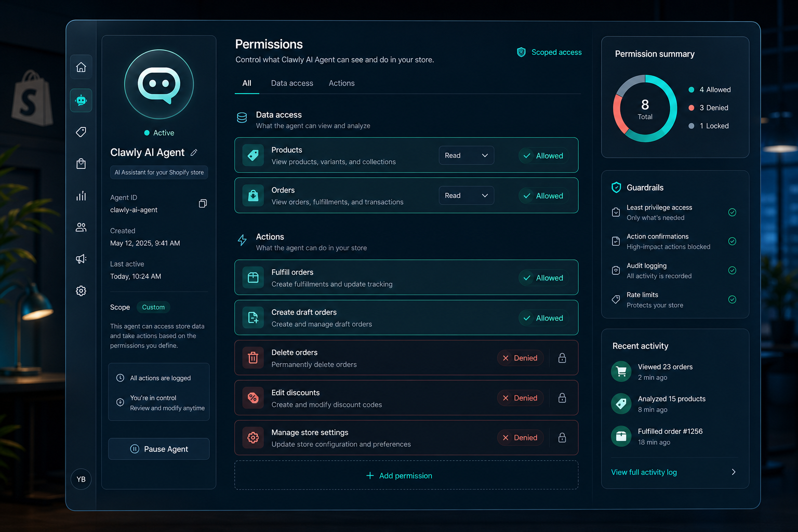The image size is (798, 532).
Task: Switch to the Actions tab
Action: [x=342, y=83]
